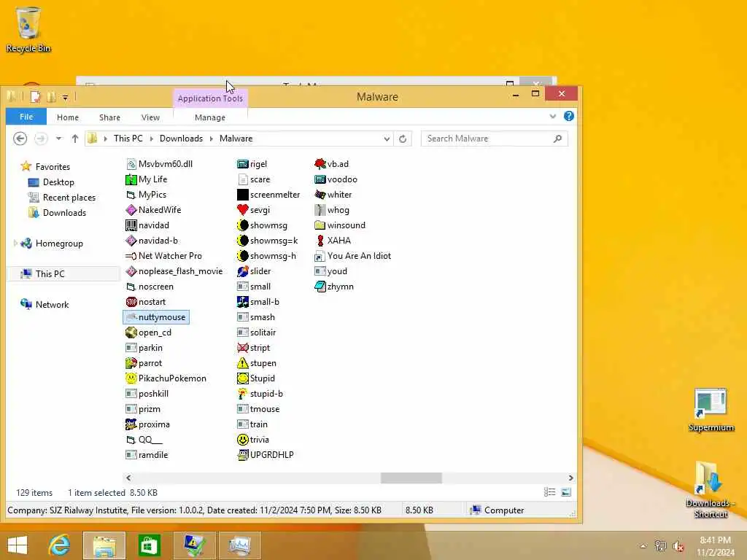Image resolution: width=747 pixels, height=560 pixels.
Task: Expand the Homegroup tree node
Action: coord(15,244)
